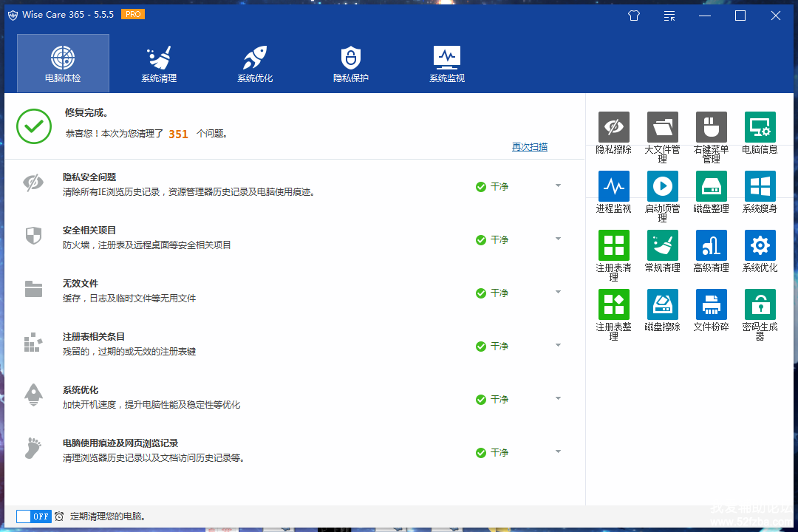Click the 隐私安全问题 crossed-eye icon
The height and width of the screenshot is (532, 798).
(x=33, y=183)
